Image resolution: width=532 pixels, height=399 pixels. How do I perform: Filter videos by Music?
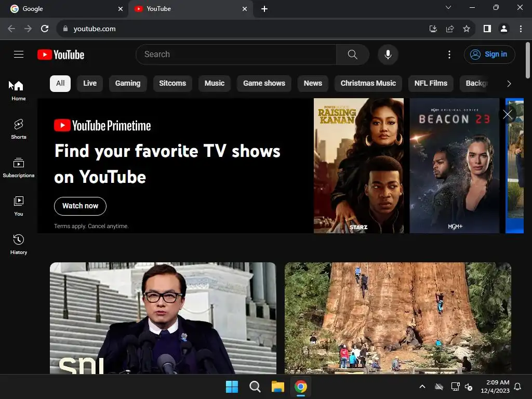tap(215, 84)
